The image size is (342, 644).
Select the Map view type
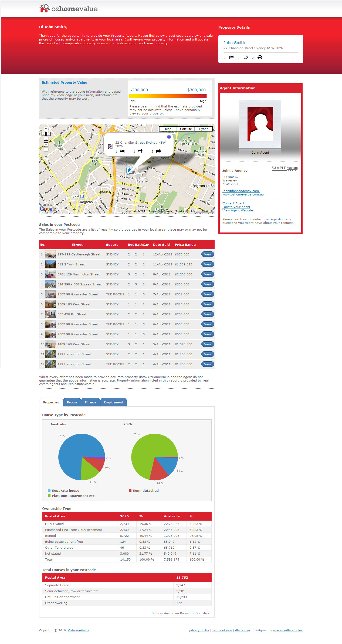point(168,129)
